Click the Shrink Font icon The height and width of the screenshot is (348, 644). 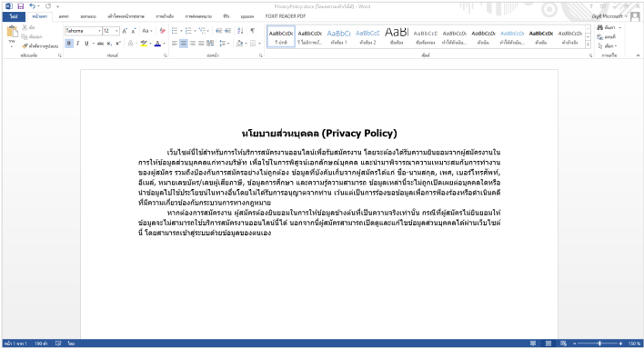coord(134,31)
